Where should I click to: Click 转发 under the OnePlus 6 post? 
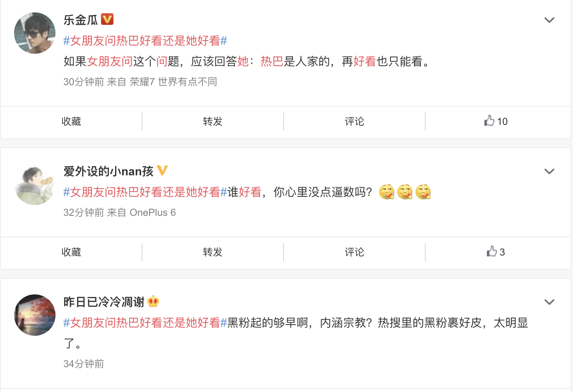213,252
